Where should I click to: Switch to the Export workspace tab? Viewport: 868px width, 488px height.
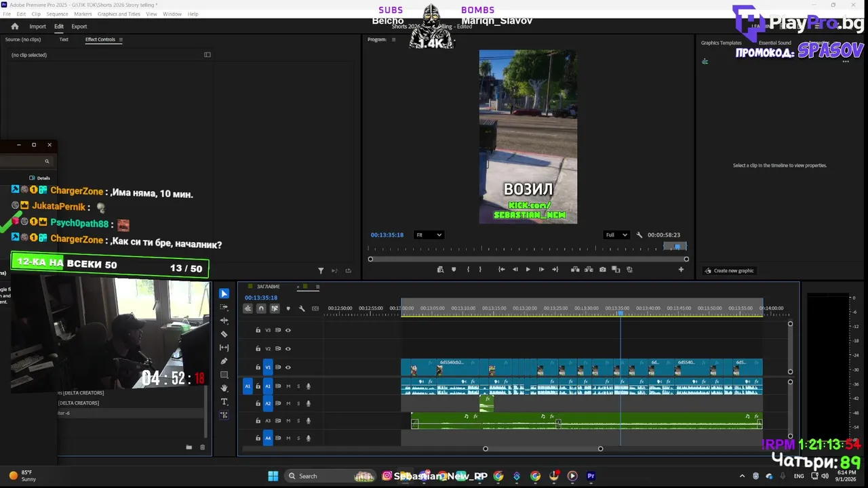tap(79, 26)
